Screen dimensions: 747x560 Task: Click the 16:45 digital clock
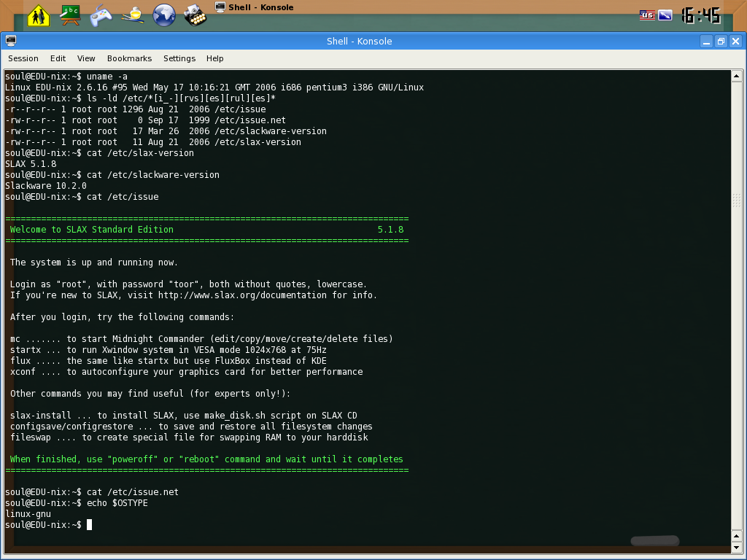[701, 15]
